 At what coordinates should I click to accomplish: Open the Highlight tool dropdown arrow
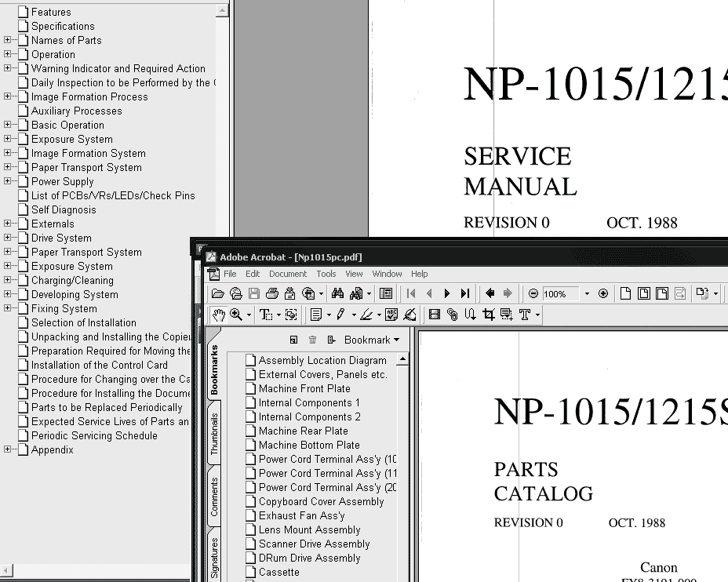[x=379, y=315]
